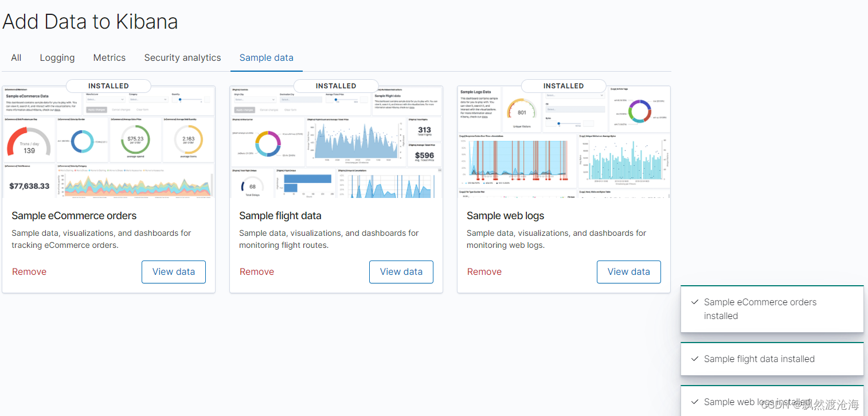Click checkmark icon on eCommerce orders installed toast

695,302
